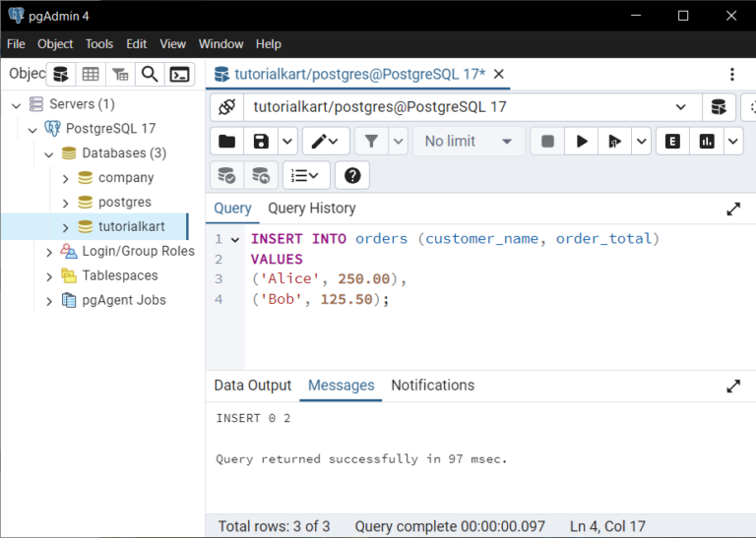The image size is (756, 538).
Task: Expand the postgres database node
Action: [x=66, y=204]
